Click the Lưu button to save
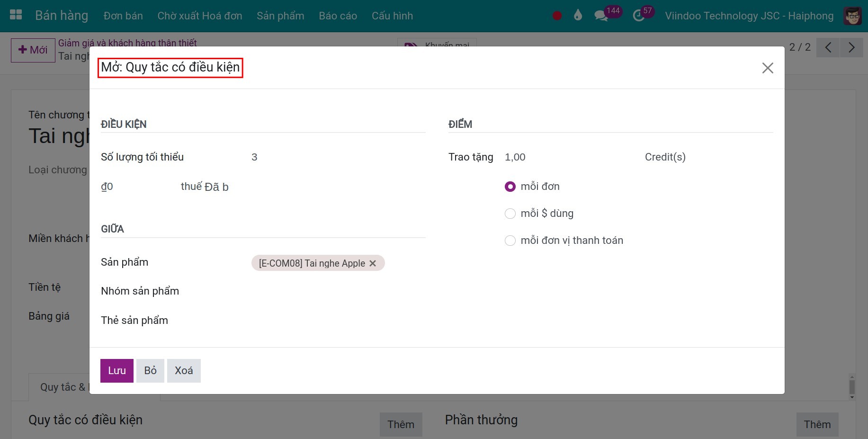The width and height of the screenshot is (868, 439). pos(116,370)
